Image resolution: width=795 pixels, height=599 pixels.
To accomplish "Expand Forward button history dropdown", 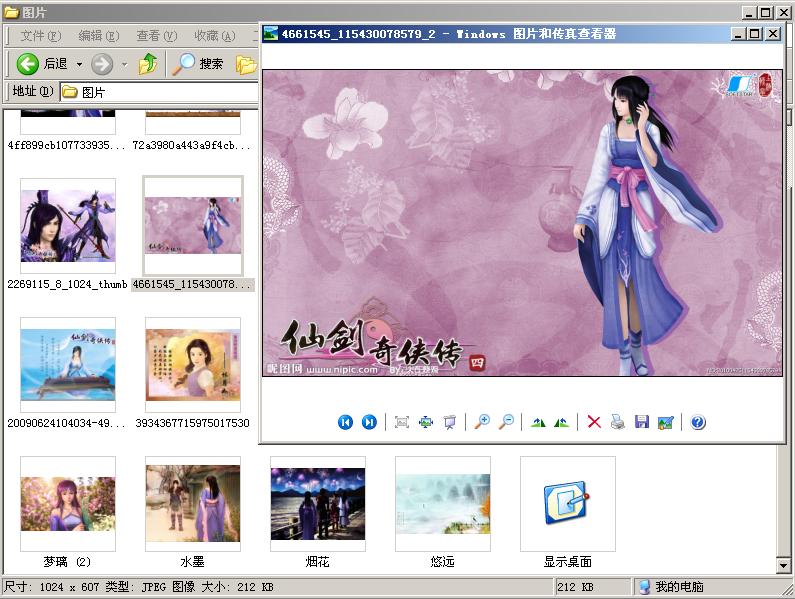I will pos(125,64).
